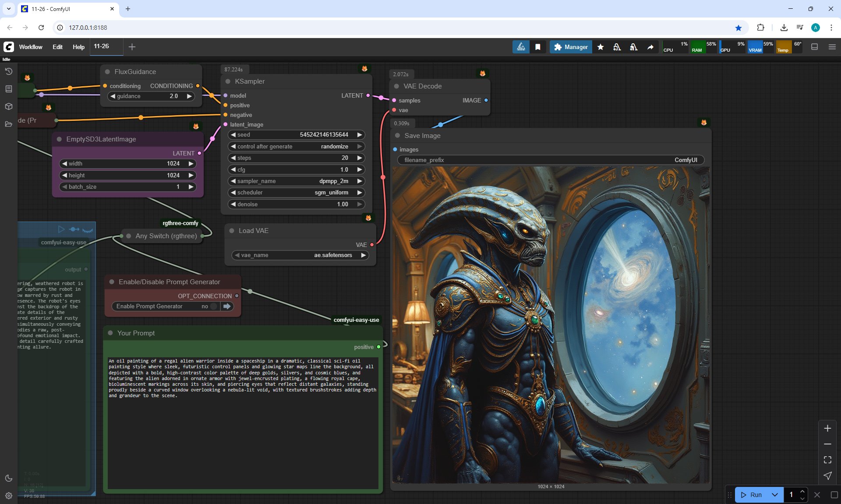This screenshot has width=841, height=504.
Task: Open the Workflow menu
Action: [x=31, y=47]
